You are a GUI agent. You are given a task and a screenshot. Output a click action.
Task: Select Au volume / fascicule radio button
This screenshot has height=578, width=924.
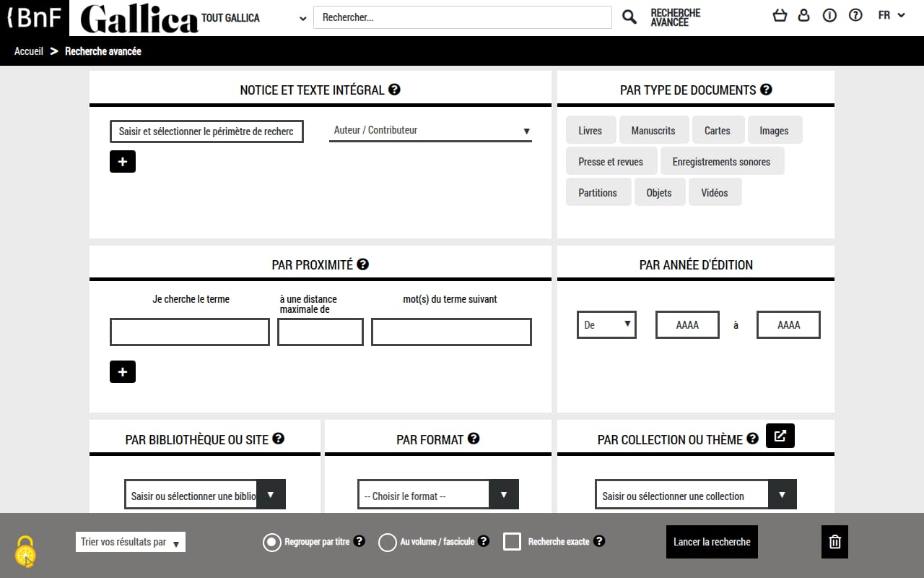click(388, 542)
